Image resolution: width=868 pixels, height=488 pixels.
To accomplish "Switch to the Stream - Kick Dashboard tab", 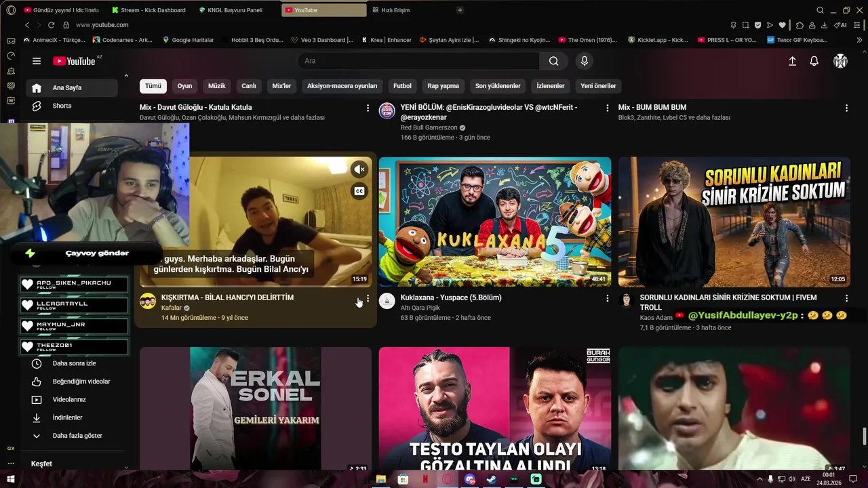I will pos(149,10).
